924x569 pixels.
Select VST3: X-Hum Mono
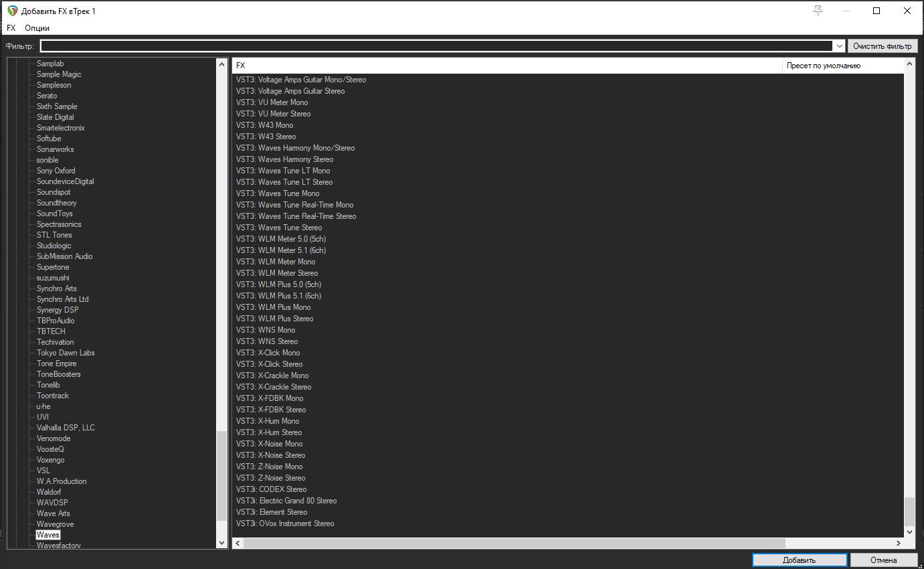click(268, 421)
